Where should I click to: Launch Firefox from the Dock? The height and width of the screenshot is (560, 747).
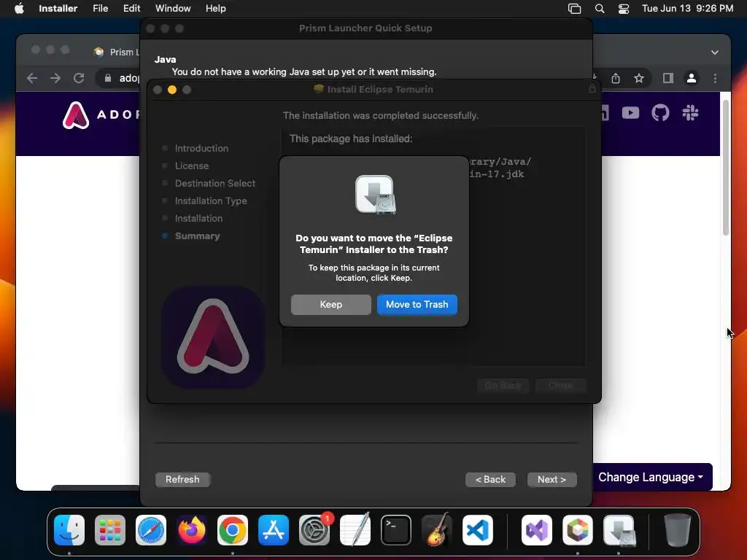point(192,530)
